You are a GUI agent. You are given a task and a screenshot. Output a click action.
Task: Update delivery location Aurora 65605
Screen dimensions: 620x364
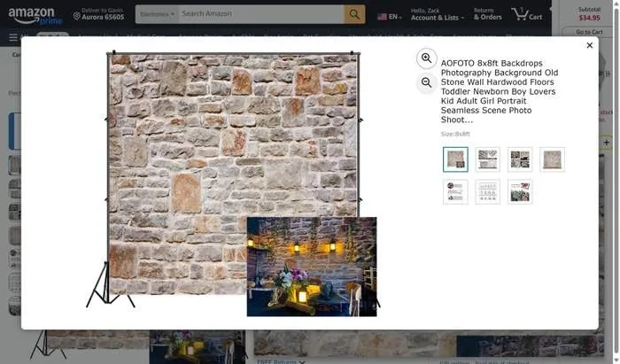click(x=98, y=14)
